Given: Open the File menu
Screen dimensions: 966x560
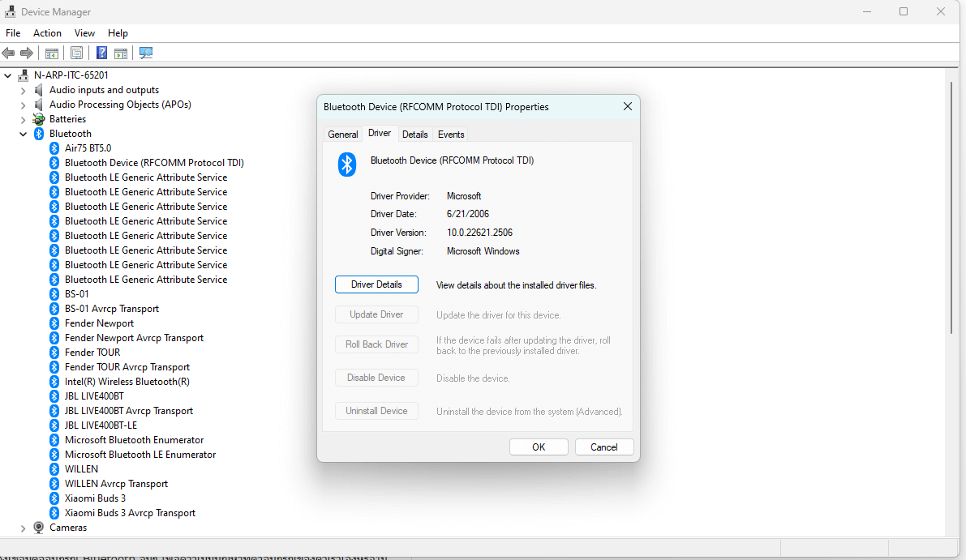Looking at the screenshot, I should click(x=13, y=33).
